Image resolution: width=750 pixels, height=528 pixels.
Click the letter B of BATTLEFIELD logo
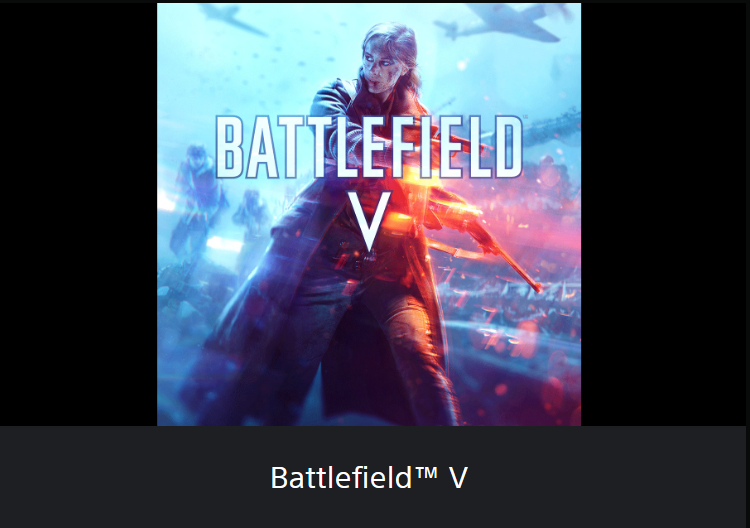point(229,147)
